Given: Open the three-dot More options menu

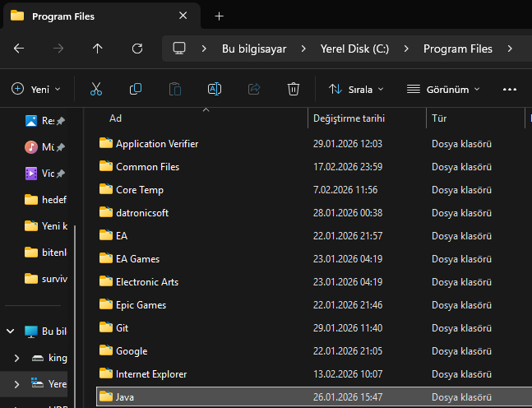Looking at the screenshot, I should 510,90.
